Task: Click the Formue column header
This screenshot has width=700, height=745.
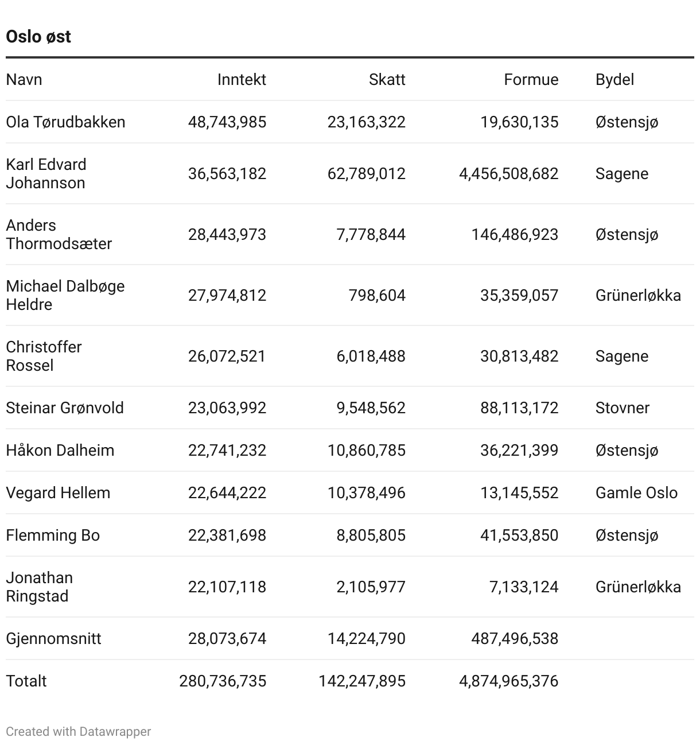Action: [x=531, y=79]
